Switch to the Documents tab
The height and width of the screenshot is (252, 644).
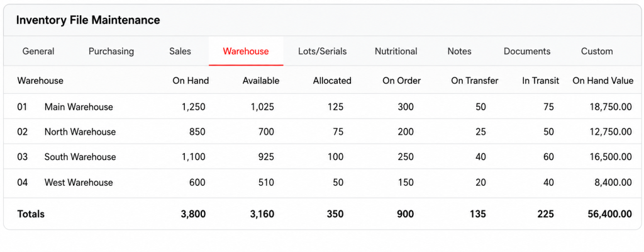527,52
